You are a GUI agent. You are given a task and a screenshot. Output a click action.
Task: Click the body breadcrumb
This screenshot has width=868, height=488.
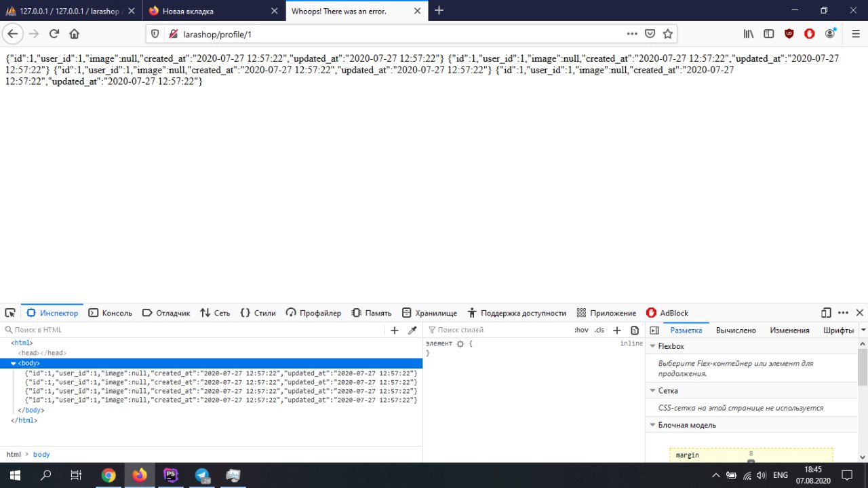pos(41,455)
